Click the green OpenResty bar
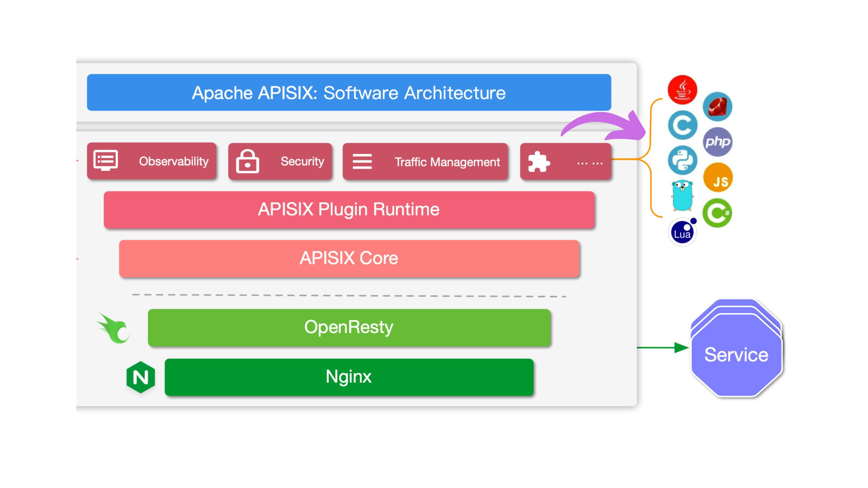Screen dimensions: 868x488 (x=349, y=328)
